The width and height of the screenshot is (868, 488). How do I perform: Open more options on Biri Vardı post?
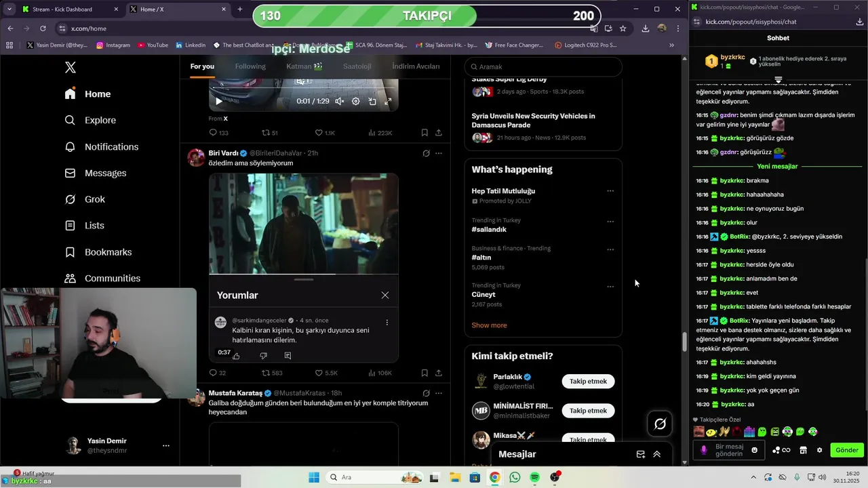[x=439, y=153]
